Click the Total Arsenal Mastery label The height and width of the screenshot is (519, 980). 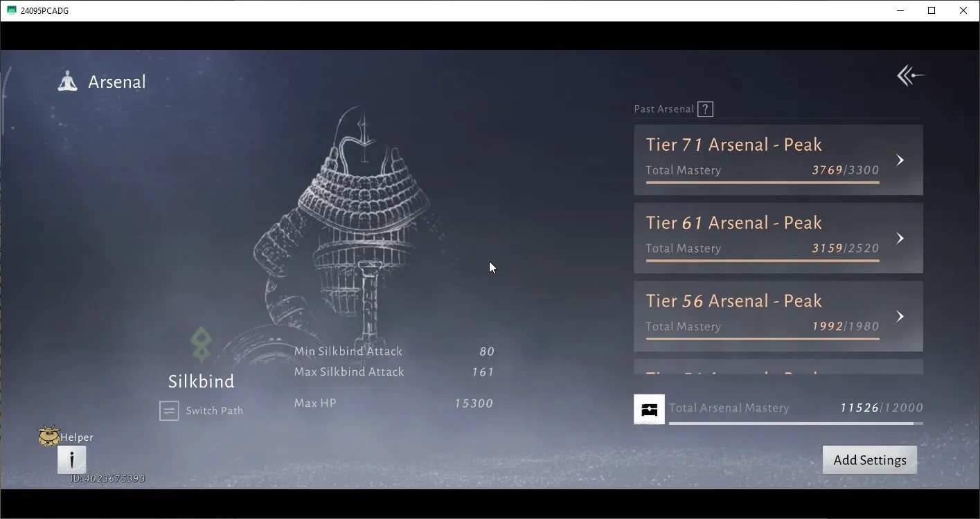(x=729, y=408)
